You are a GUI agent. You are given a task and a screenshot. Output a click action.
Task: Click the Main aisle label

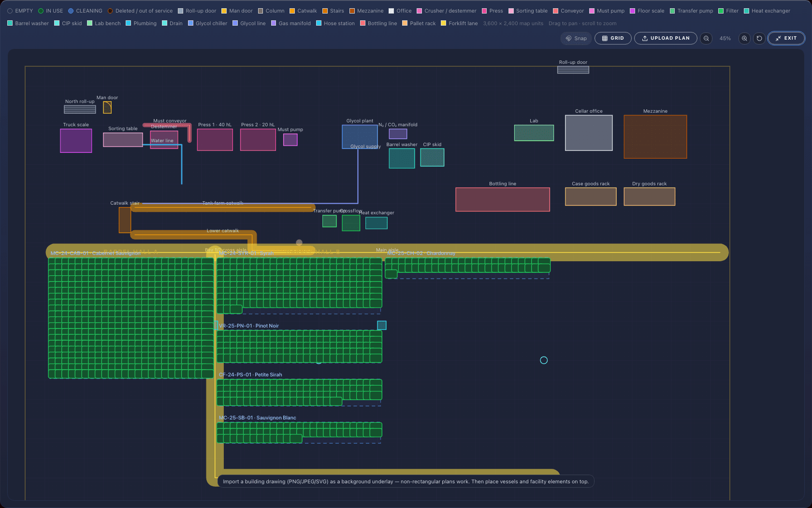point(387,250)
